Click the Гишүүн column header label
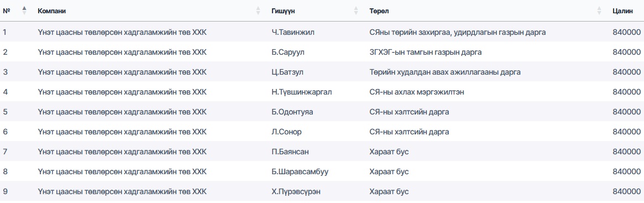This screenshot has width=644, height=203. 283,11
